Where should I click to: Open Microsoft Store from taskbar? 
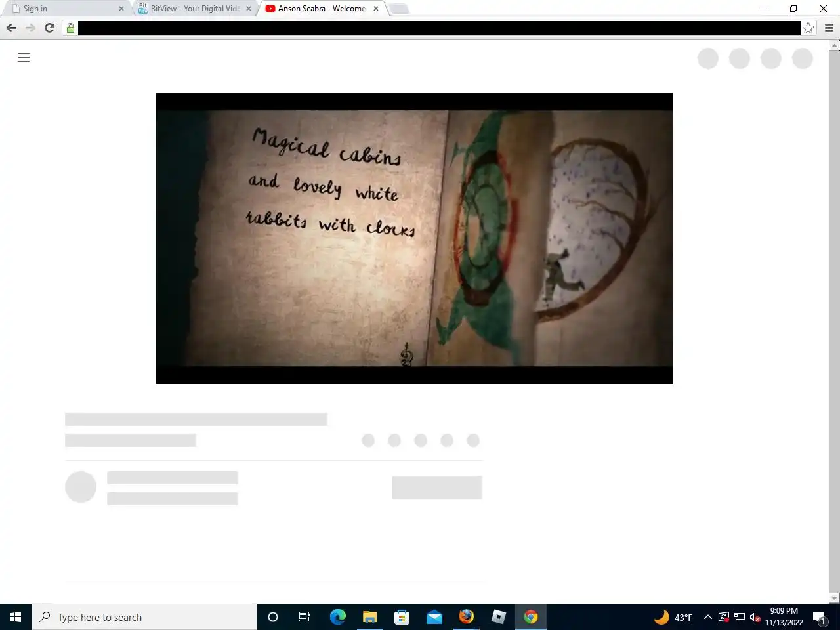tap(402, 617)
